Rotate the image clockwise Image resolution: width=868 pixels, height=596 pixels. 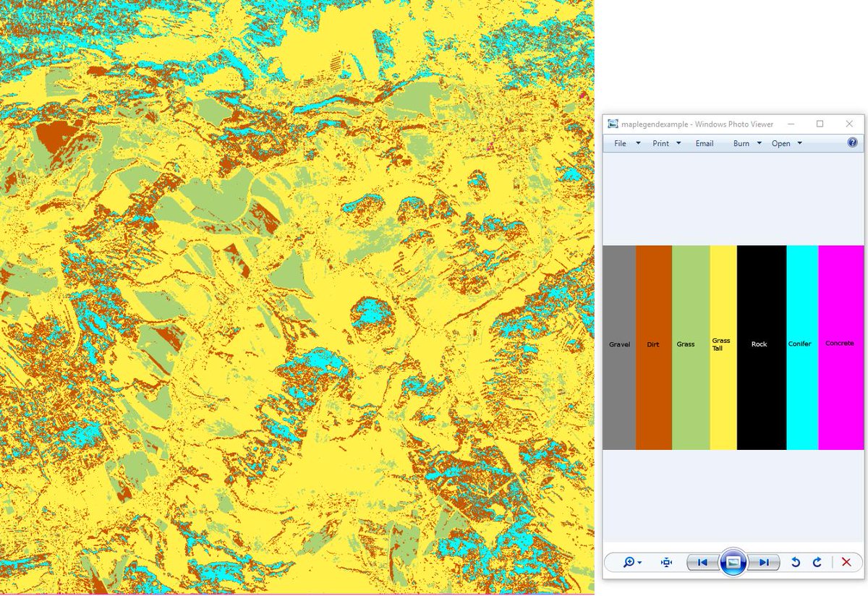(x=817, y=562)
